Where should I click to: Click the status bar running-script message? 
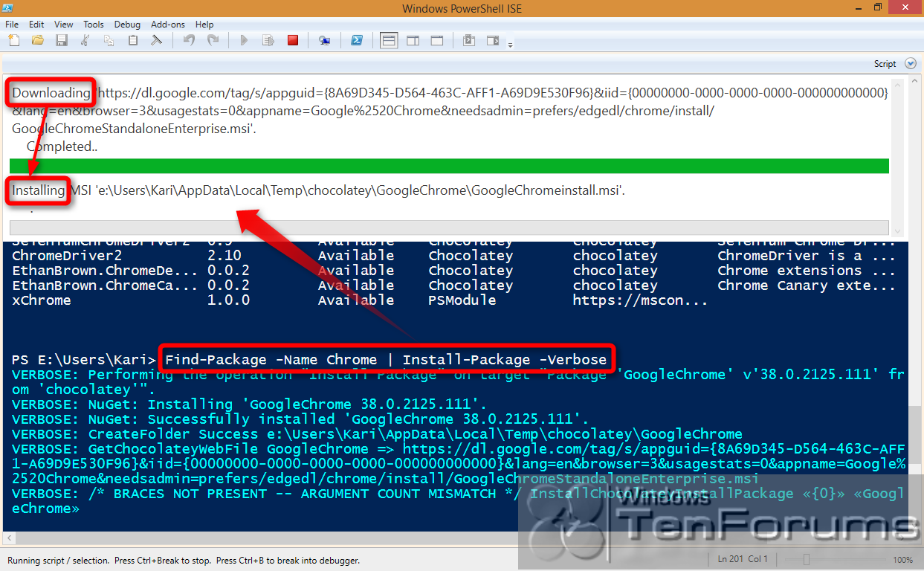point(184,560)
